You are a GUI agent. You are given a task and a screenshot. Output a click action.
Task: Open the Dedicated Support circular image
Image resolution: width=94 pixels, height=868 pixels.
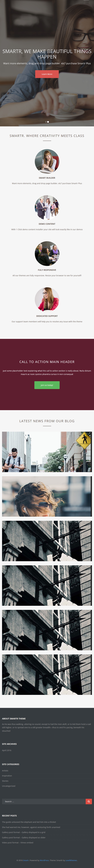click(x=47, y=300)
